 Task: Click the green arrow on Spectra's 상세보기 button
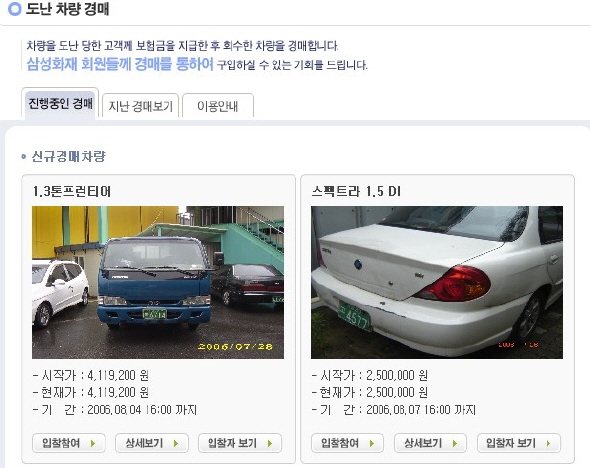pos(455,444)
